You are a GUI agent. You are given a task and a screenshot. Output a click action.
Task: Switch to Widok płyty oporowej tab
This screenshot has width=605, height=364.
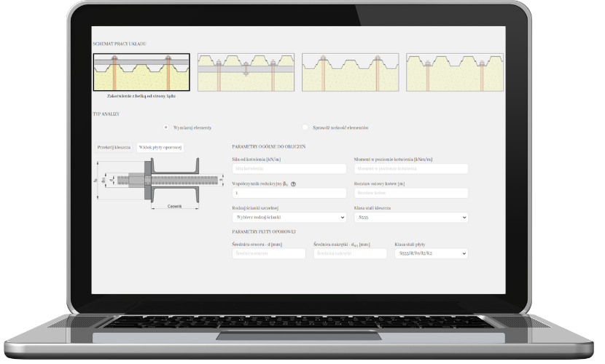[160, 147]
